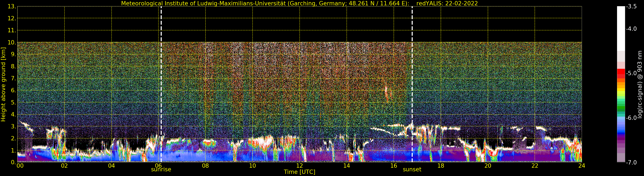This screenshot has height=176, width=644.
Task: Click the height tick label '7.'
Action: (x=13, y=79)
